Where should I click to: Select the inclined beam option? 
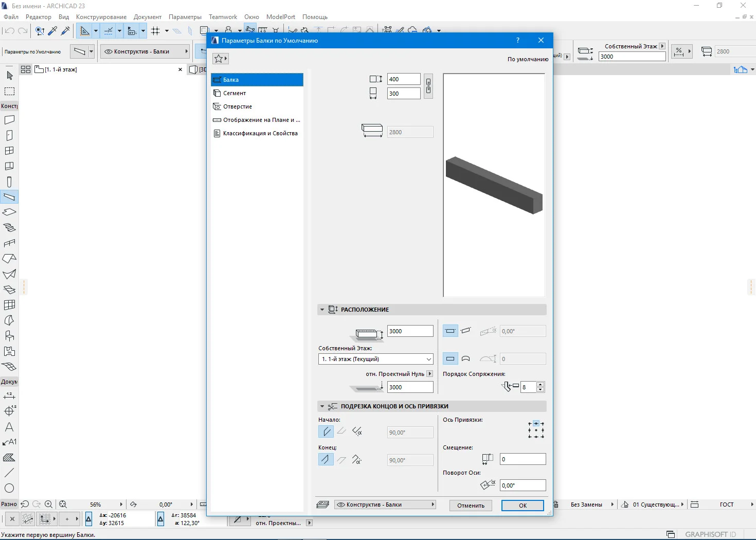pyautogui.click(x=466, y=331)
